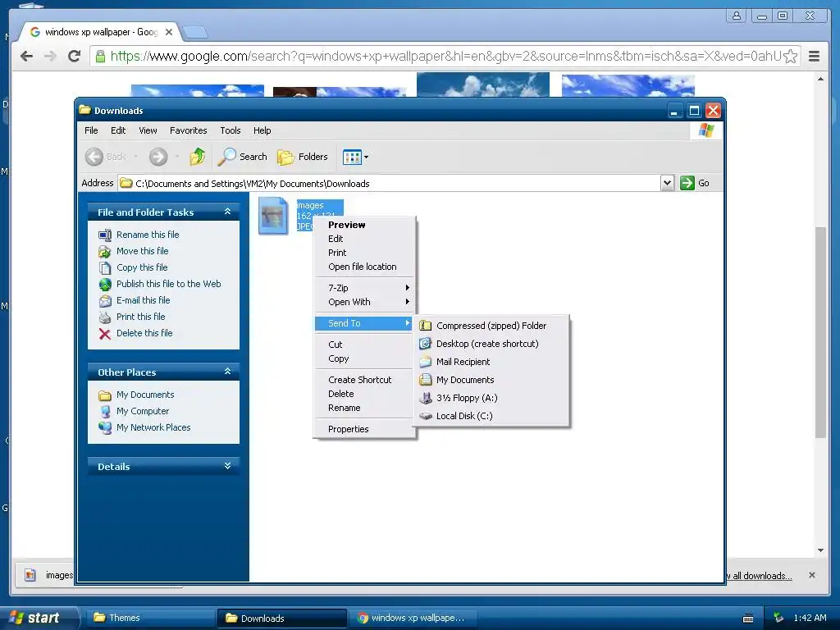Click Chrome reload button

tap(74, 56)
